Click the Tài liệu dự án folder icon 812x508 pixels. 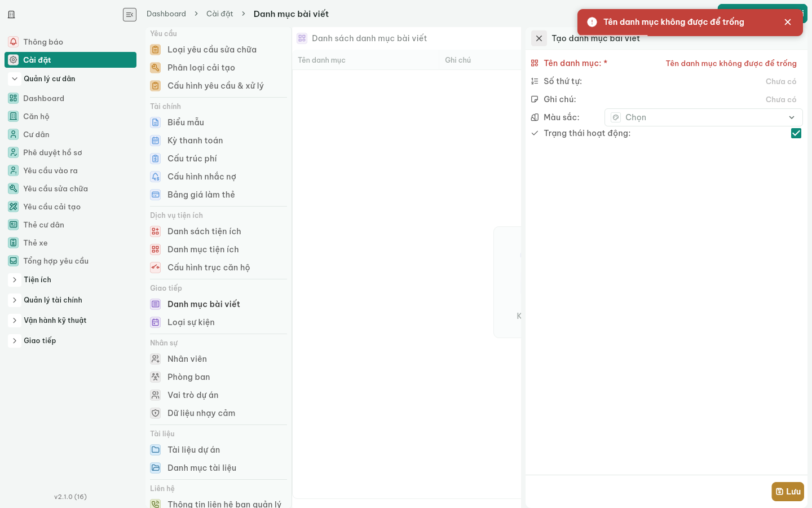pos(156,450)
